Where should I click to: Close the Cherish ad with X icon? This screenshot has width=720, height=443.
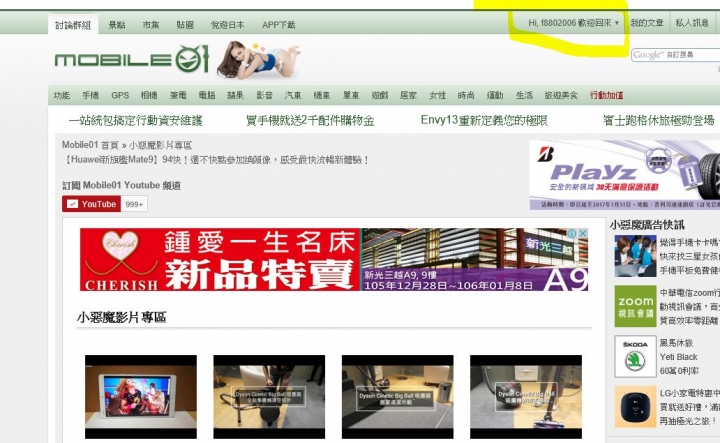tap(583, 233)
